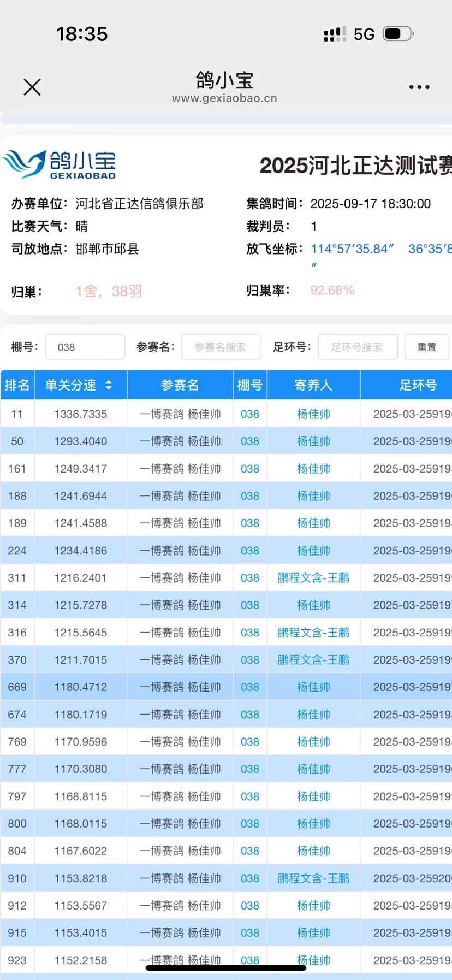Viewport: 452px width, 980px height.
Task: Click the 排名 column header
Action: 17,385
